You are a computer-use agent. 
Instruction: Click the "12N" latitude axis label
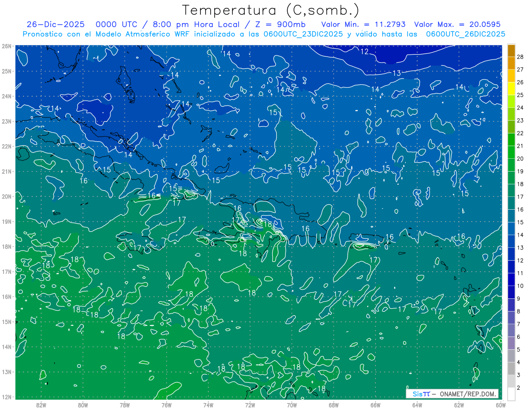click(6, 397)
